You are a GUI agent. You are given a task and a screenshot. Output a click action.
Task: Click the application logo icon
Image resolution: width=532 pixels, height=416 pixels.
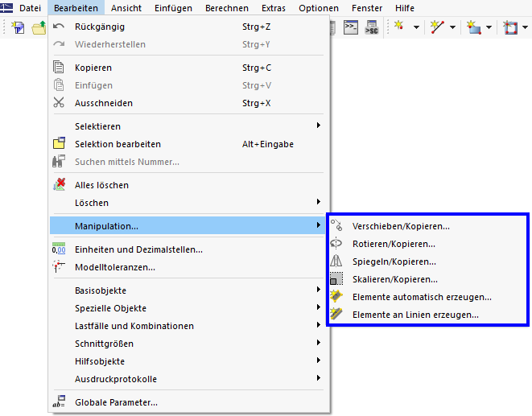coord(6,7)
